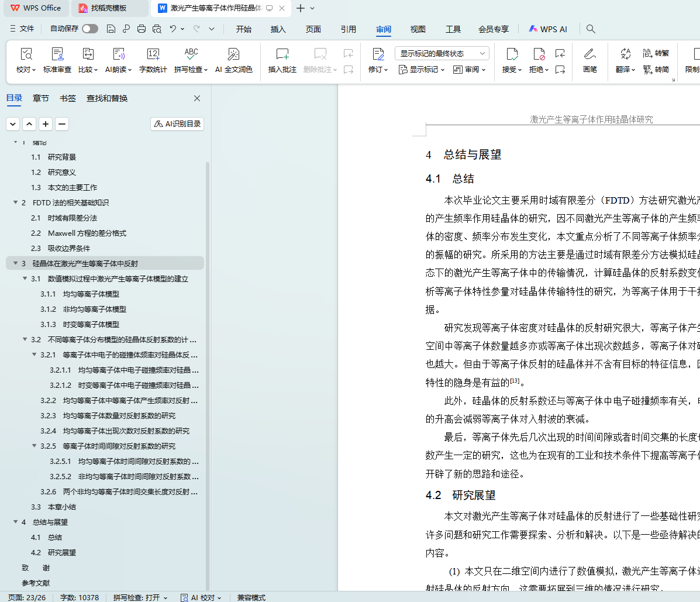This screenshot has width=700, height=602.
Task: Open the 插入批注 insert comment tool
Action: coord(282,54)
